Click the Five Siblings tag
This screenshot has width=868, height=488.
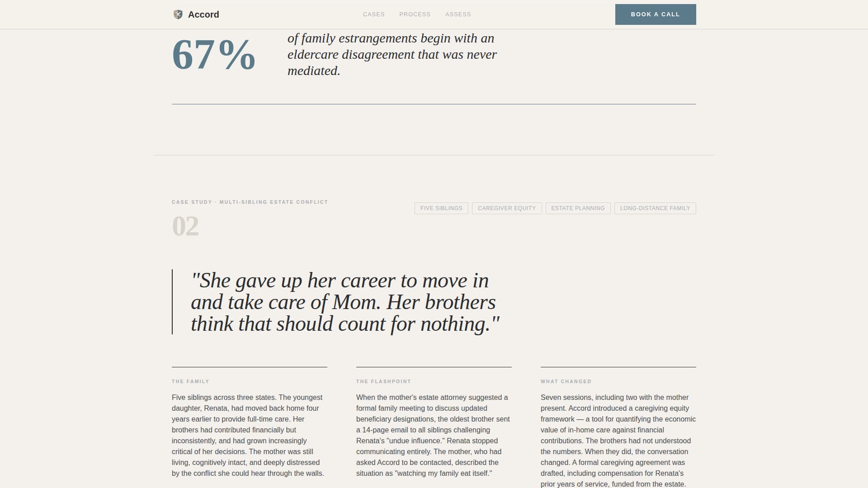(441, 208)
